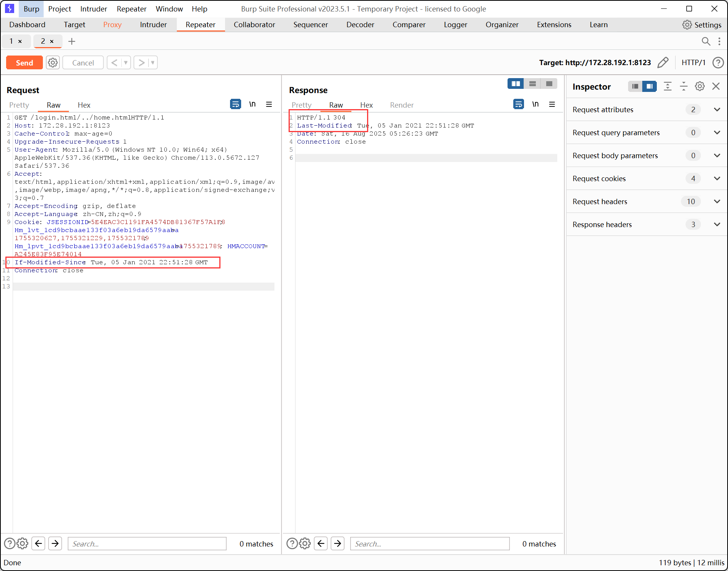Image resolution: width=728 pixels, height=571 pixels.
Task: Expand the Request body parameters section
Action: coord(646,155)
